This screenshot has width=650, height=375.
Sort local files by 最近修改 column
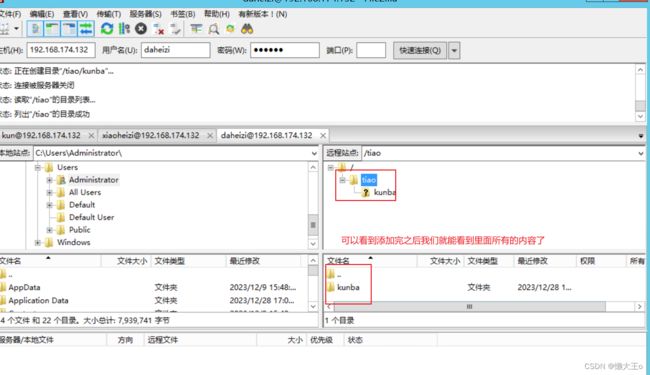(264, 261)
